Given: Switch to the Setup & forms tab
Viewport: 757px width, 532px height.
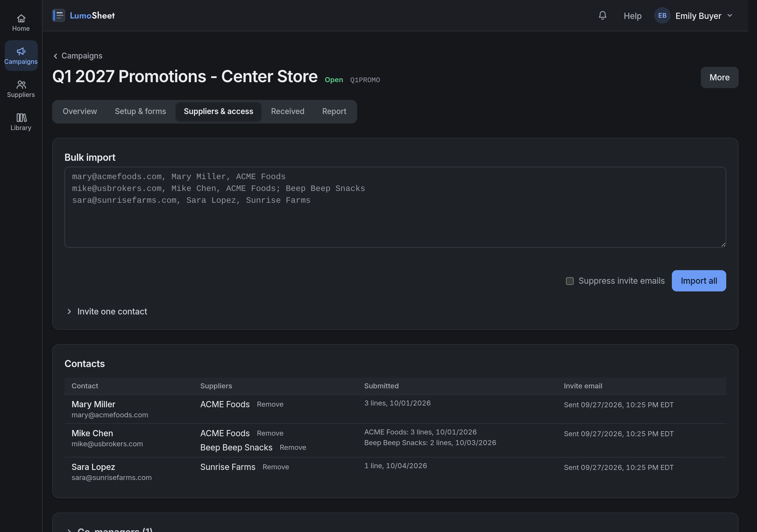Looking at the screenshot, I should click(x=140, y=111).
